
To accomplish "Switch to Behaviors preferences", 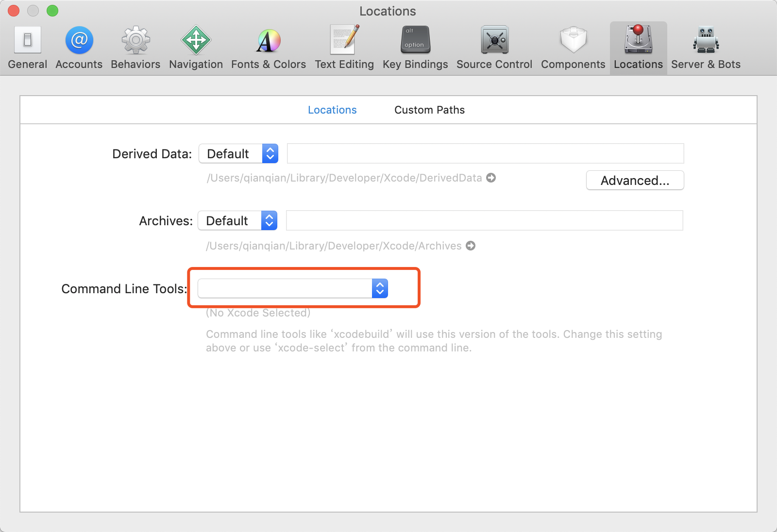I will pyautogui.click(x=135, y=48).
